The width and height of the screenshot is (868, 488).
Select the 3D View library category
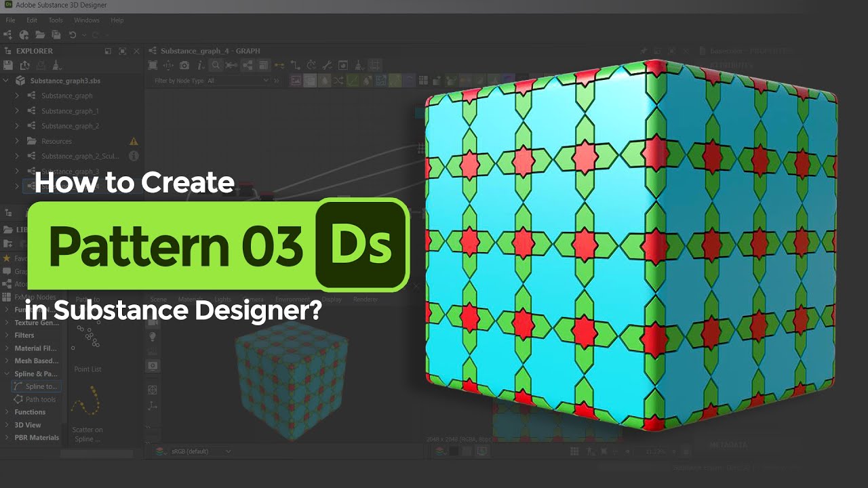[28, 425]
